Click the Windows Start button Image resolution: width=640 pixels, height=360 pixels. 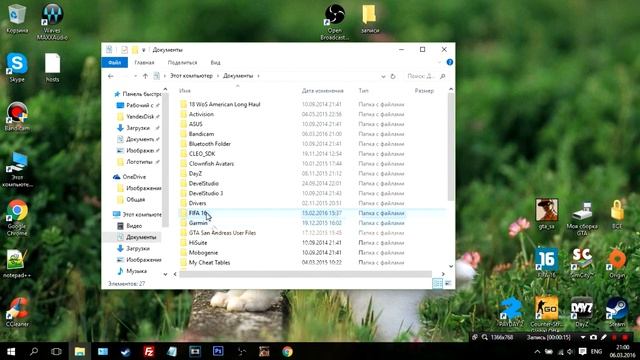11,351
